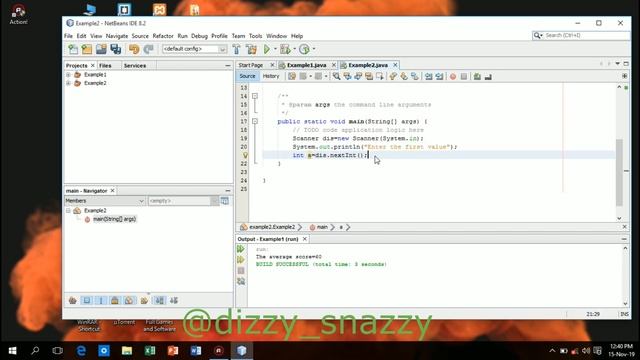
Task: Switch to the Services tab
Action: click(135, 65)
